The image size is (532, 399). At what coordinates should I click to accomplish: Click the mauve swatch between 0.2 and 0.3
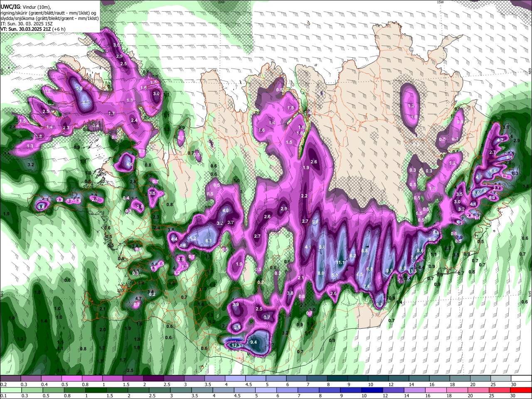tap(10, 379)
